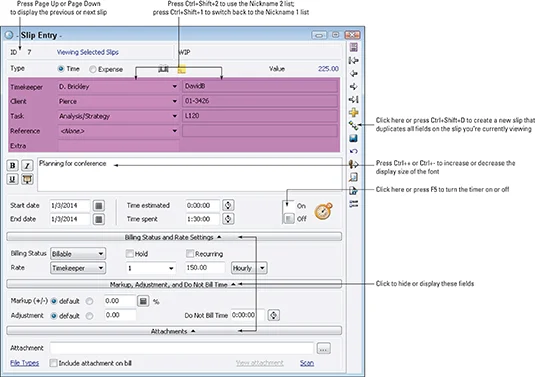Select default Markup radio button
Image resolution: width=535 pixels, height=377 pixels.
click(x=54, y=301)
